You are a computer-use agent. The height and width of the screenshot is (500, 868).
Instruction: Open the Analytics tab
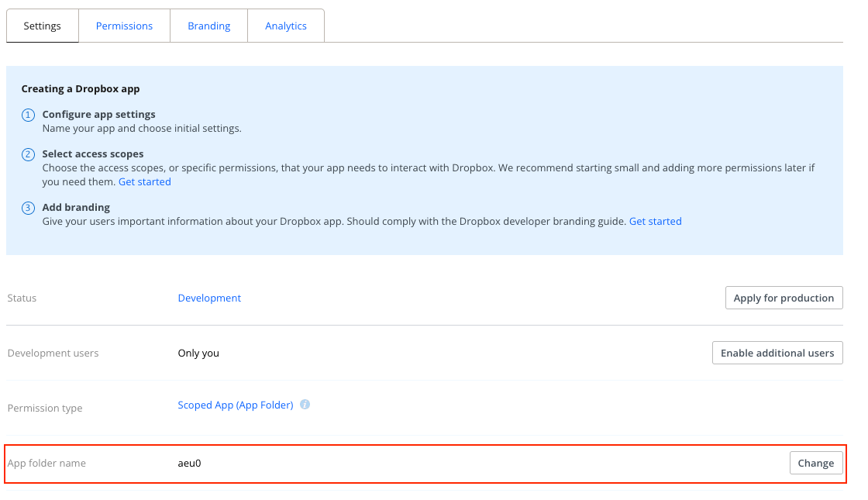(286, 26)
